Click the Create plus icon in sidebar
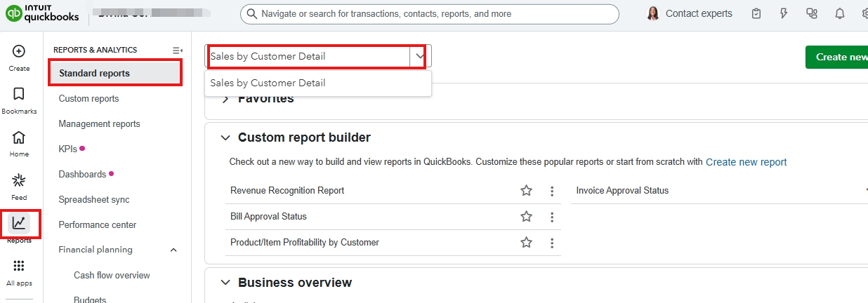868x303 pixels. [x=19, y=51]
